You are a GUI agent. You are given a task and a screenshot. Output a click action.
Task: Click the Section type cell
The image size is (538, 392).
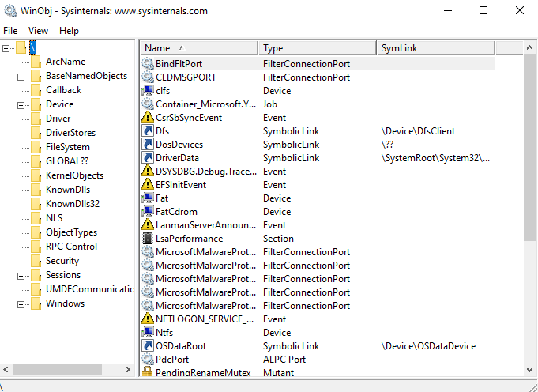278,239
